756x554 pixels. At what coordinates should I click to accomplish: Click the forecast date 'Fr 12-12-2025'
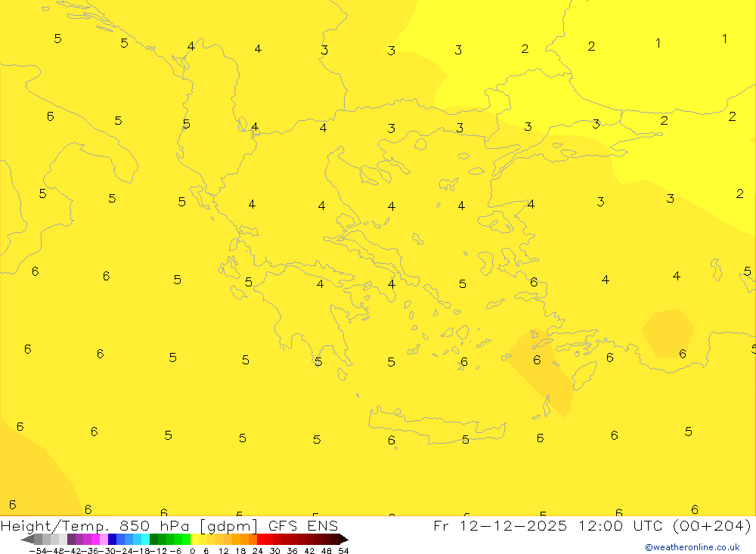pyautogui.click(x=500, y=525)
